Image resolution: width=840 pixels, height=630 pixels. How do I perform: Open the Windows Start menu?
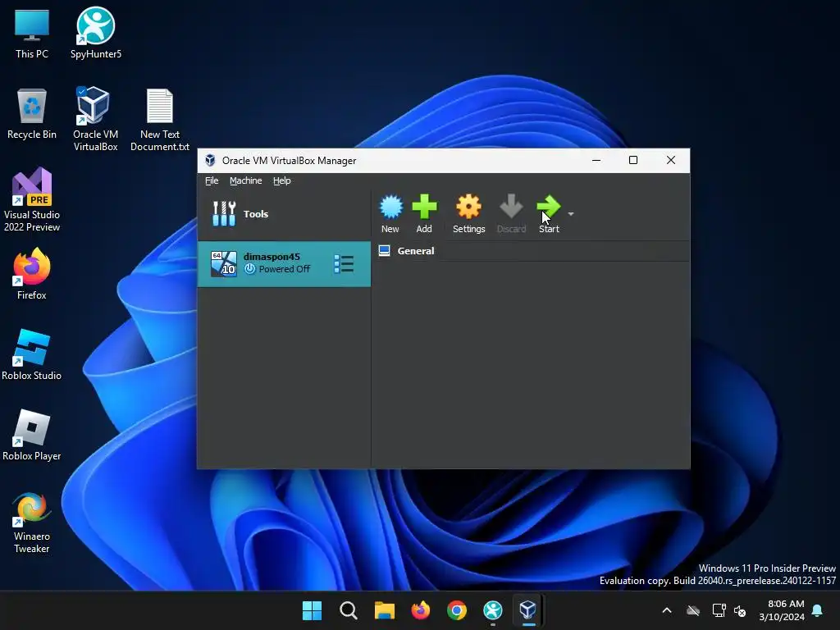312,610
